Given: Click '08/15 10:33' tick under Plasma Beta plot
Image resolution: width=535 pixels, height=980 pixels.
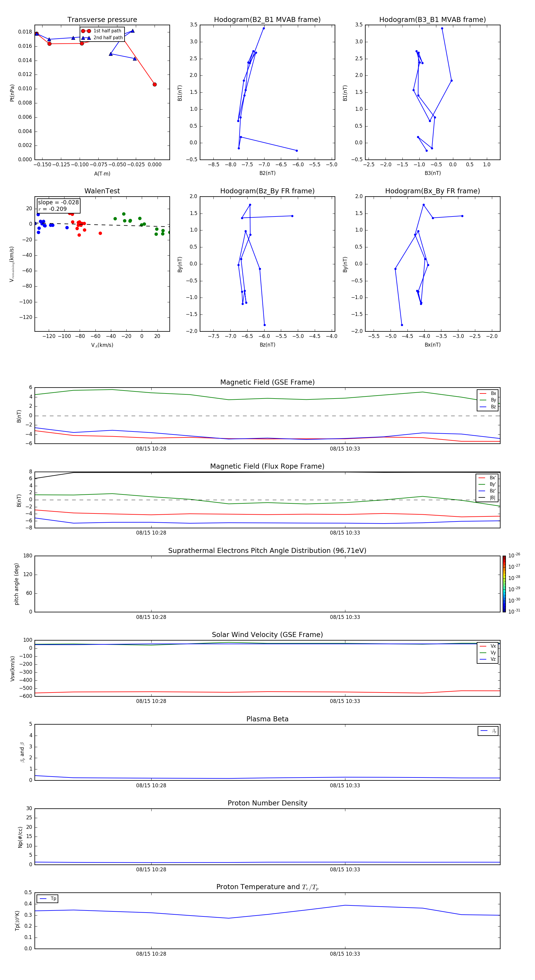Looking at the screenshot, I should tap(345, 785).
